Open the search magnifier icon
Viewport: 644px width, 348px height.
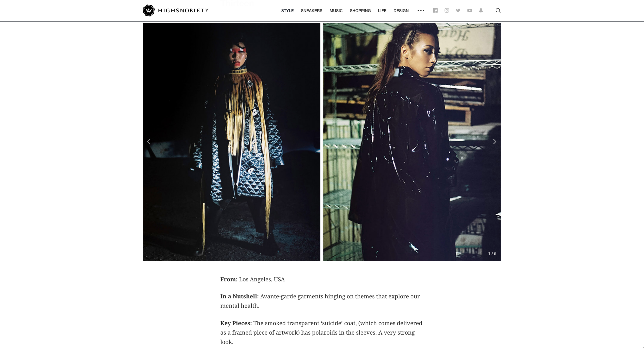pos(498,11)
